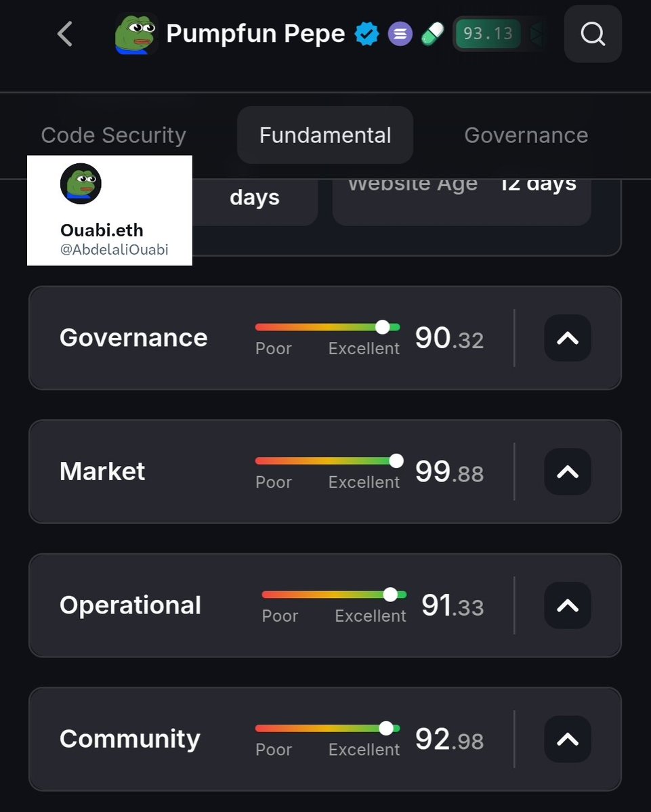The height and width of the screenshot is (812, 651).
Task: Select the Fundamental tab
Action: click(x=325, y=135)
